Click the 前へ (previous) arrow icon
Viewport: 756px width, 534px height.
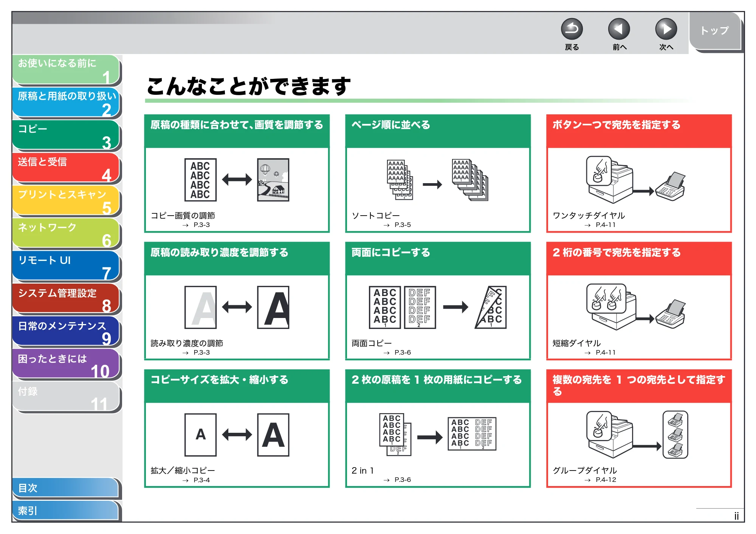point(619,29)
